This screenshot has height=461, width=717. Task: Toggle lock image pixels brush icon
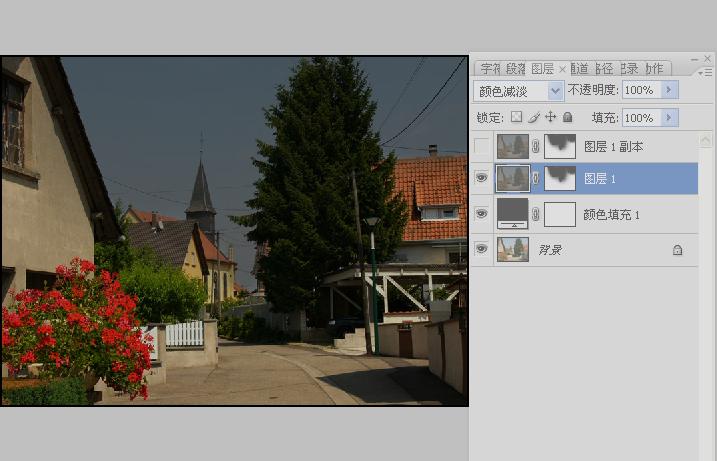(534, 118)
